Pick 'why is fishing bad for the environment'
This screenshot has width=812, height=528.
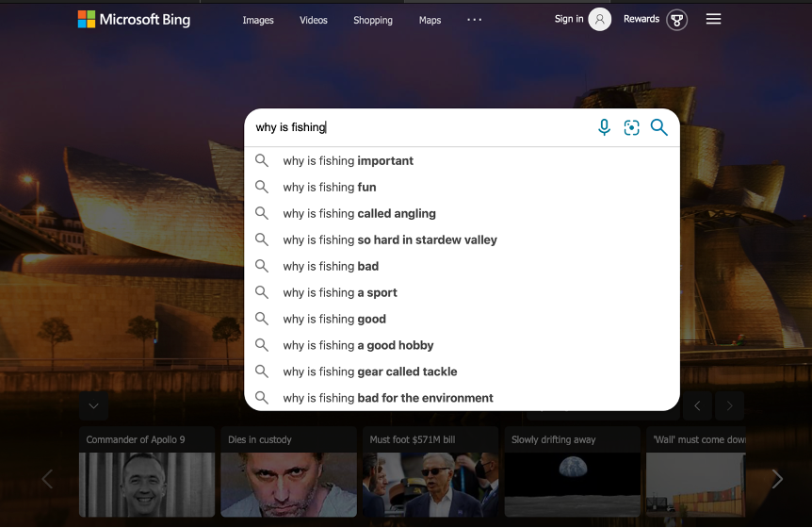(x=387, y=398)
